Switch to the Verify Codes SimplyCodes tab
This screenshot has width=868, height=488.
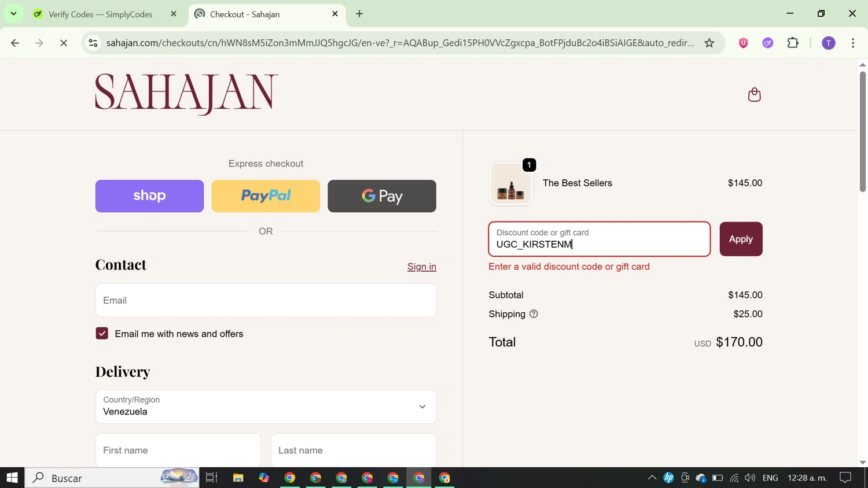pos(100,14)
